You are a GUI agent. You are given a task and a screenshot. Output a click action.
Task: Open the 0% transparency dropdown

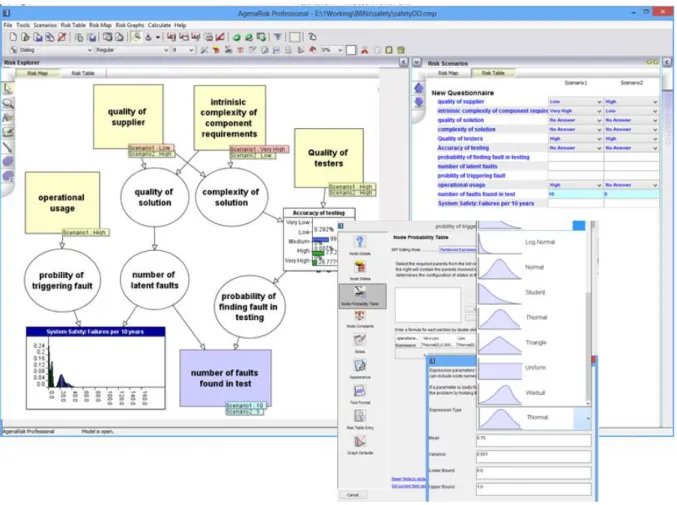(332, 50)
